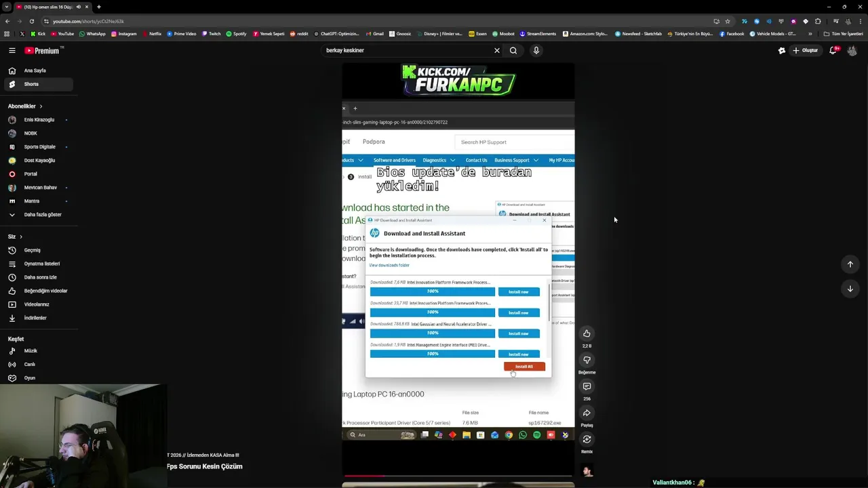Open Chrome tab search dropdown
Image resolution: width=868 pixels, height=488 pixels.
(x=6, y=7)
